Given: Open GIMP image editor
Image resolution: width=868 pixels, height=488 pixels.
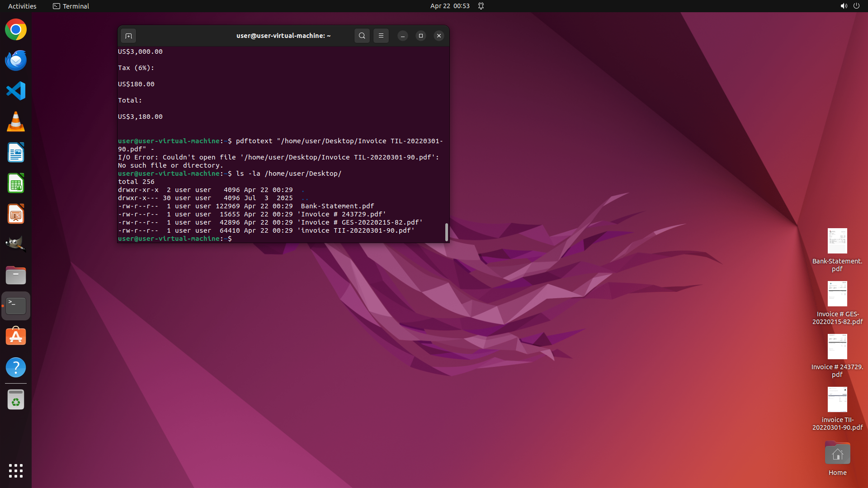Looking at the screenshot, I should (x=16, y=244).
